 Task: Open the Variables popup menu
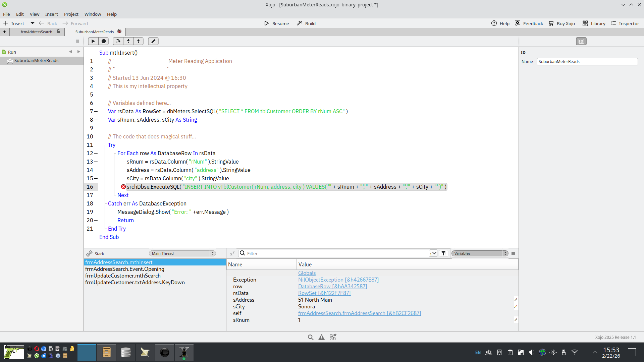[x=480, y=253]
